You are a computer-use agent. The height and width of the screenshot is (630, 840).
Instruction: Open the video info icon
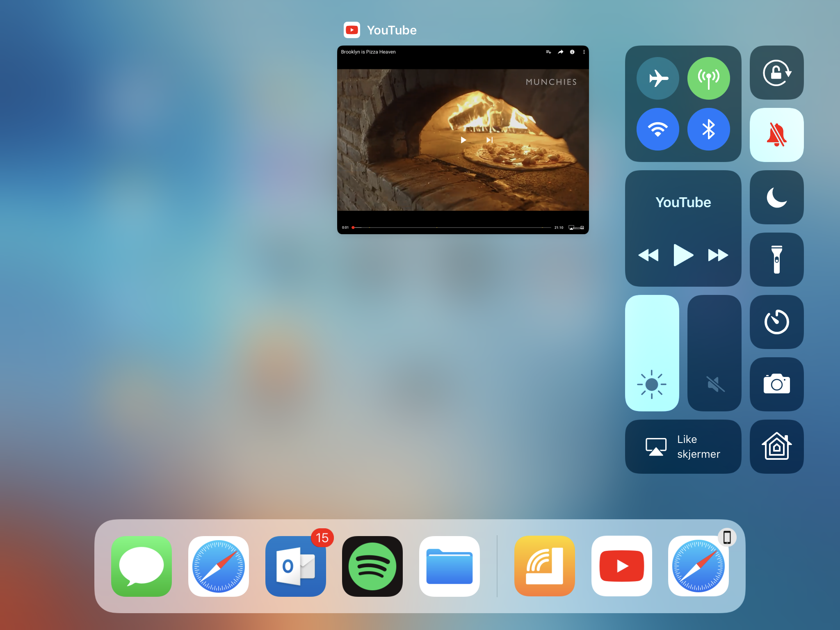click(572, 52)
